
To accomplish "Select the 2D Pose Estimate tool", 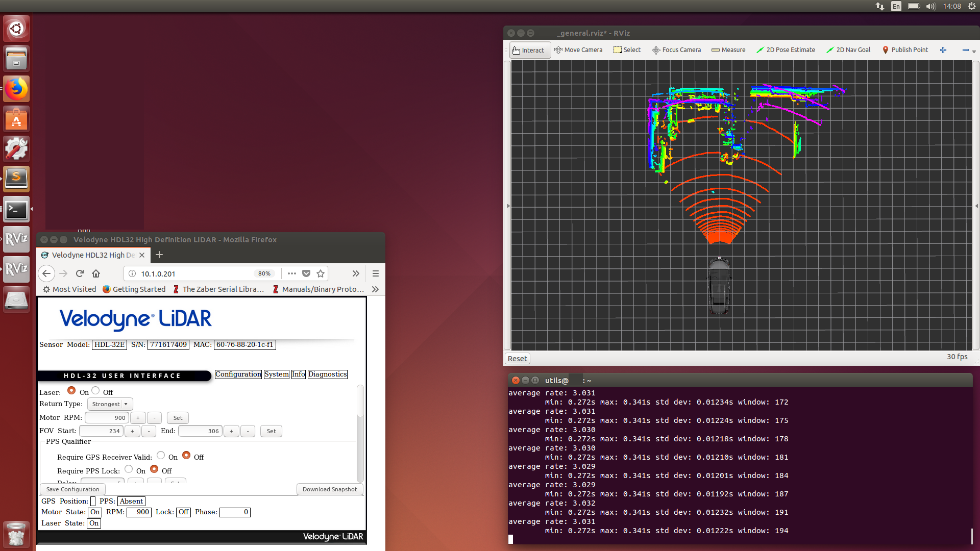I will point(786,50).
